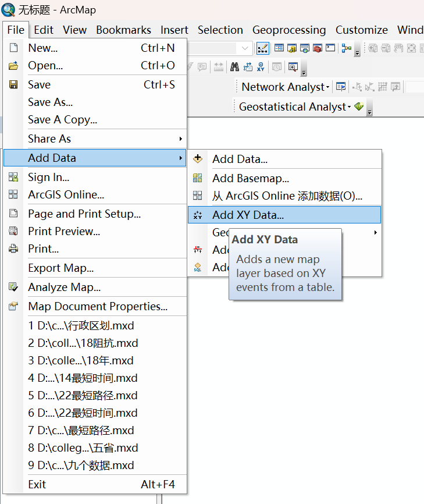Click the Editor Toolbar pencil icon
Image resolution: width=424 pixels, height=504 pixels.
pos(262,48)
